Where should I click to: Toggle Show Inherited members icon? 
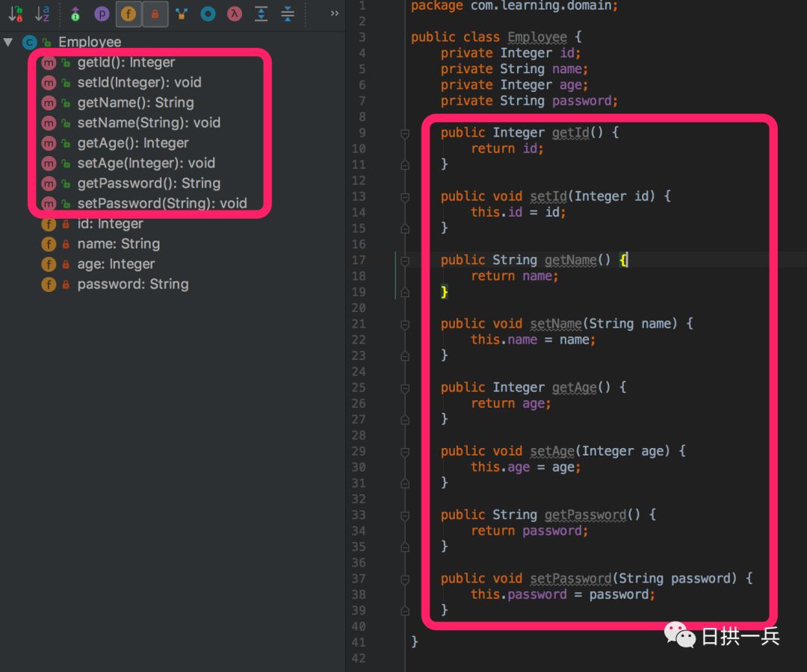pyautogui.click(x=75, y=14)
